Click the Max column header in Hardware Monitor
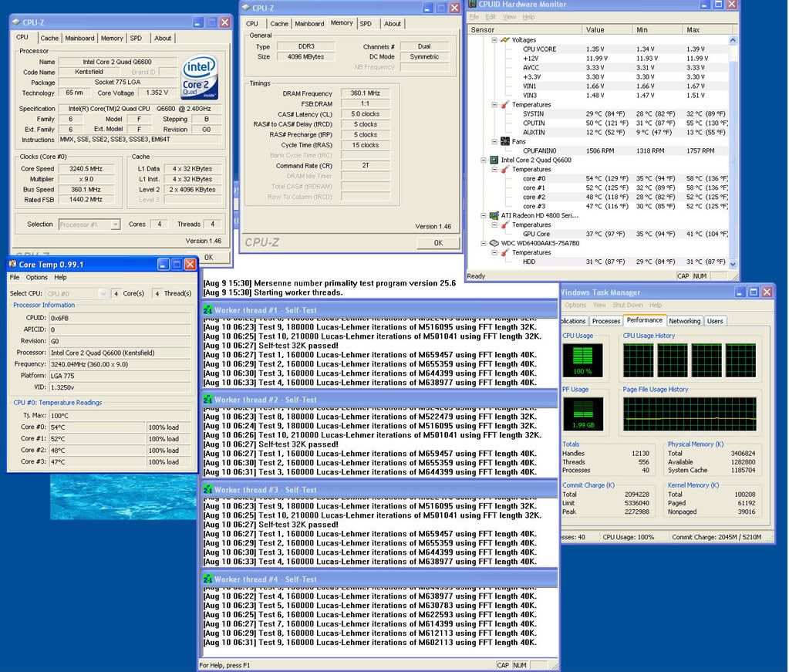Viewport: 789px width, 672px height. point(705,29)
